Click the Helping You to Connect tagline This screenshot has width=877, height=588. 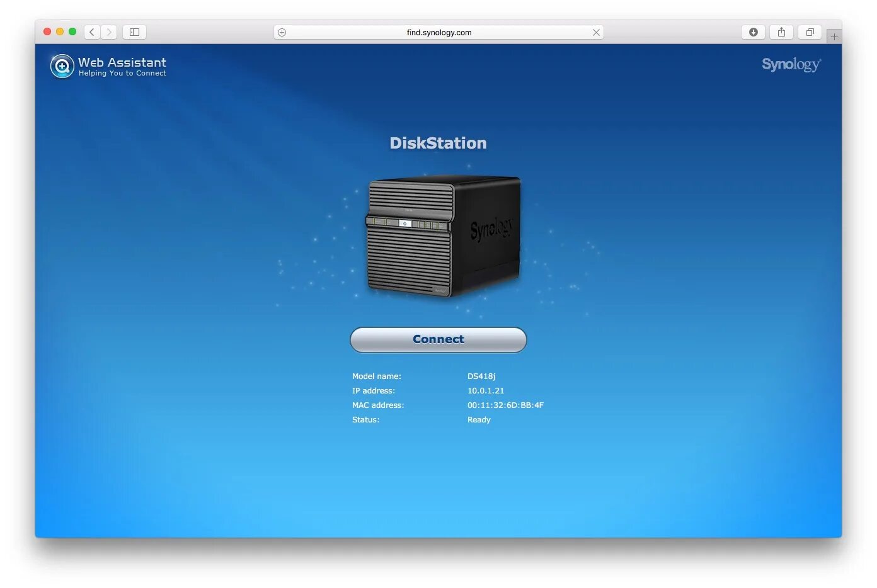[x=122, y=74]
